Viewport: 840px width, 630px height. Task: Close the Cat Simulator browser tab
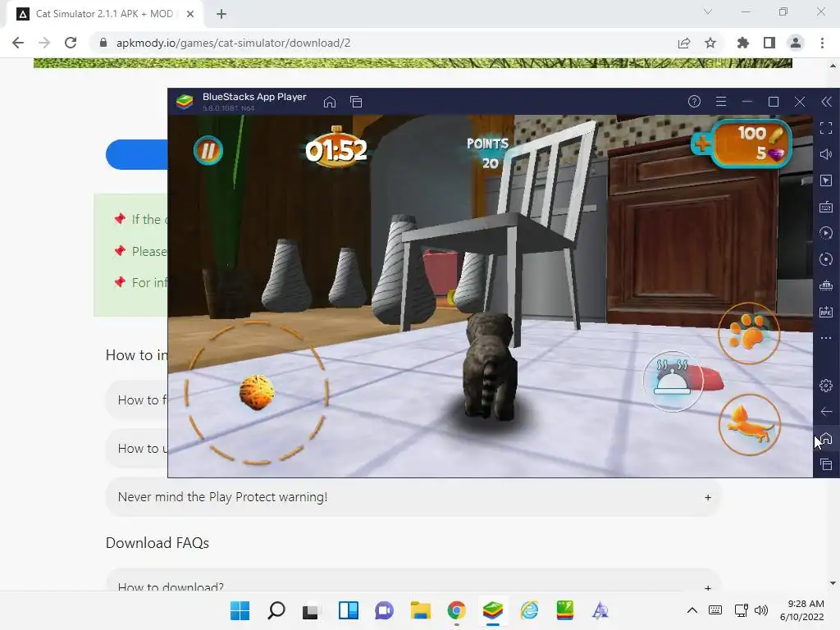[x=190, y=14]
